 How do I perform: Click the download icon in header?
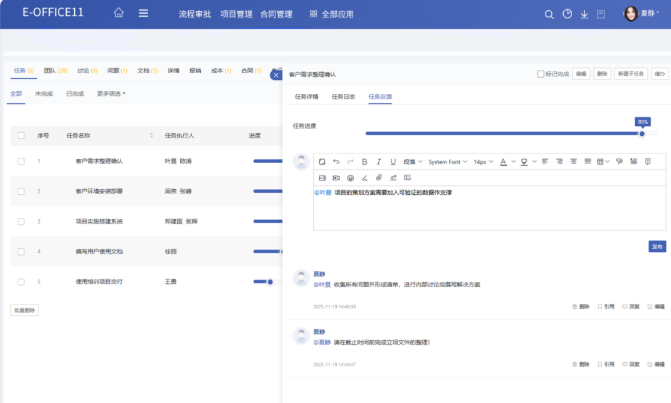(x=584, y=15)
